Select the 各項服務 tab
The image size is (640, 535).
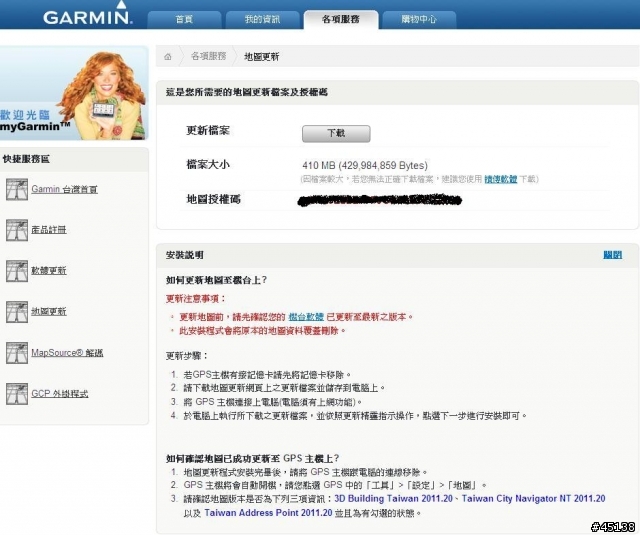[x=341, y=20]
